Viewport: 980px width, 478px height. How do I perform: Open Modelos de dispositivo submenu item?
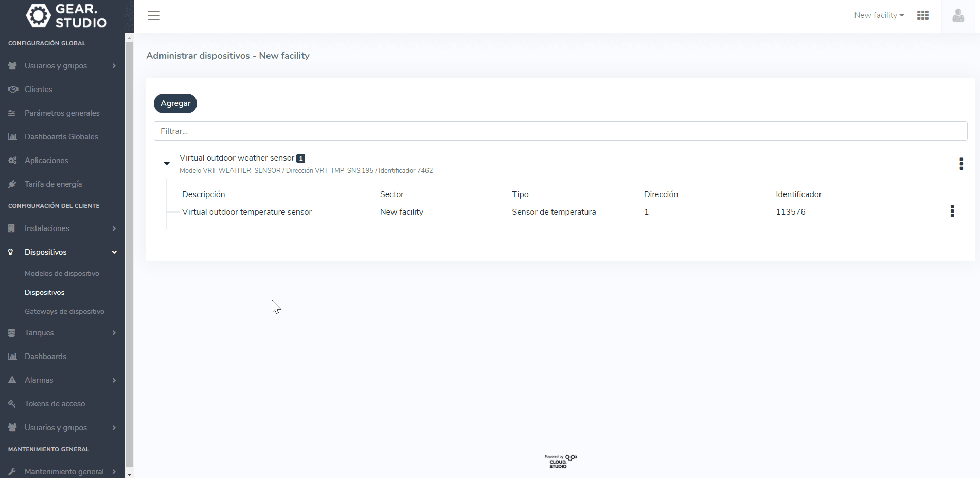62,273
